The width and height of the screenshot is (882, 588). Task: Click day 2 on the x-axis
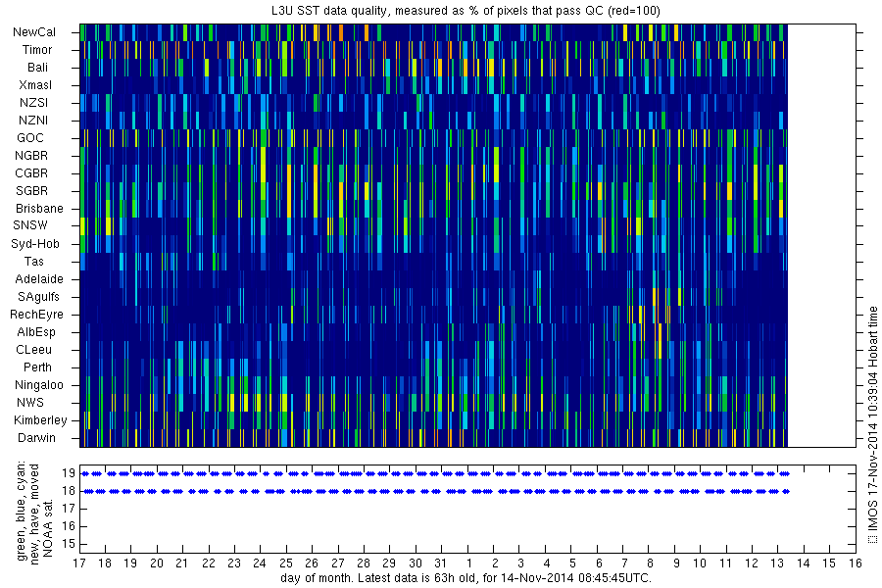[495, 563]
